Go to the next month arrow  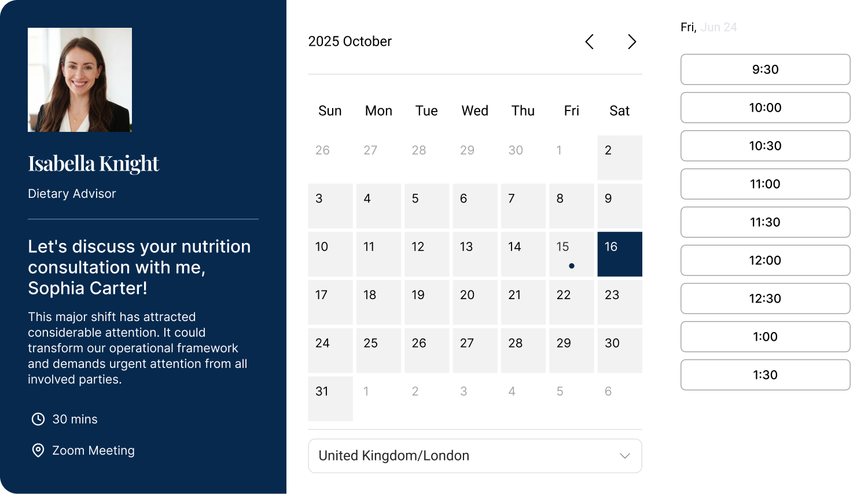click(x=632, y=42)
